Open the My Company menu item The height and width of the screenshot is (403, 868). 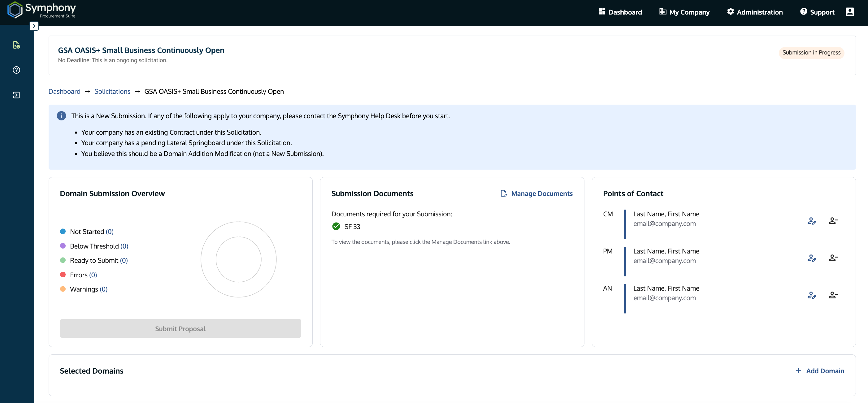[x=684, y=12]
